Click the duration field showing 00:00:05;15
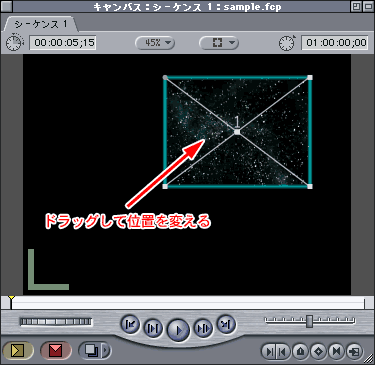Viewport: 375px width, 365px height. (x=63, y=43)
